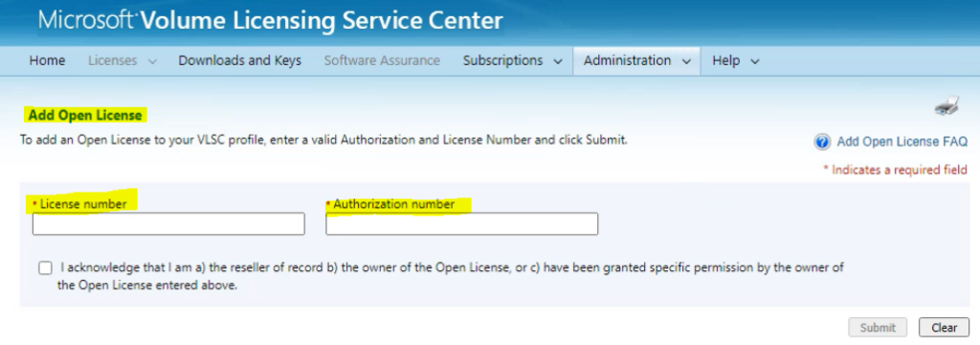Expand the Subscriptions menu arrow

coord(558,61)
